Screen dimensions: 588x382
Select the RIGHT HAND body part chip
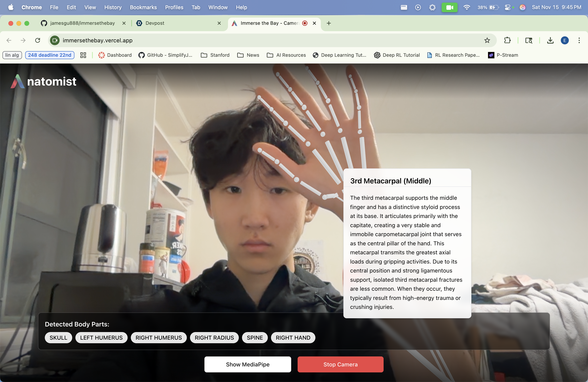point(293,338)
